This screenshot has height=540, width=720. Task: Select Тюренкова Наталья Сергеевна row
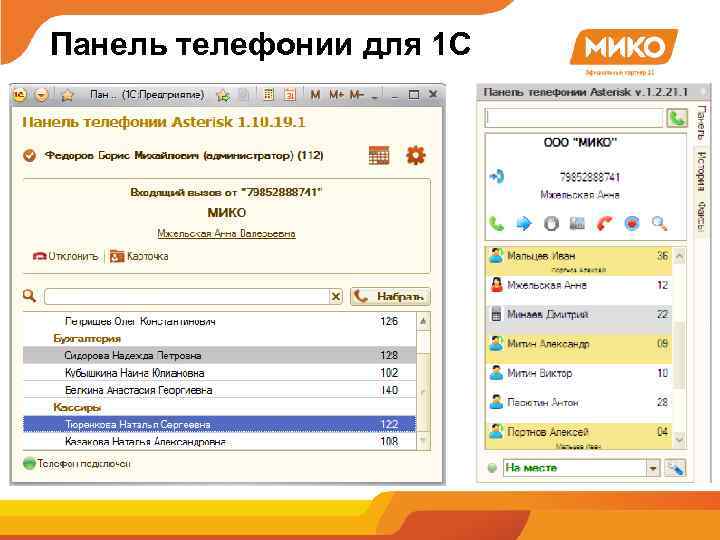tap(219, 424)
